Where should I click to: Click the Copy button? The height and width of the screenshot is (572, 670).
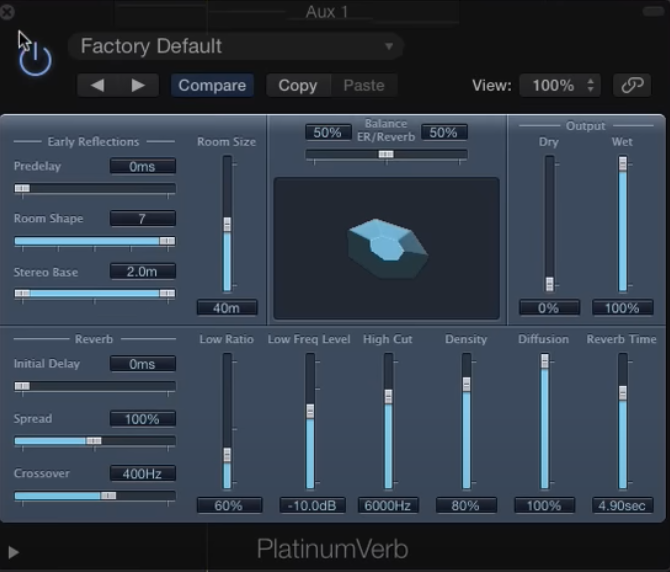click(297, 86)
